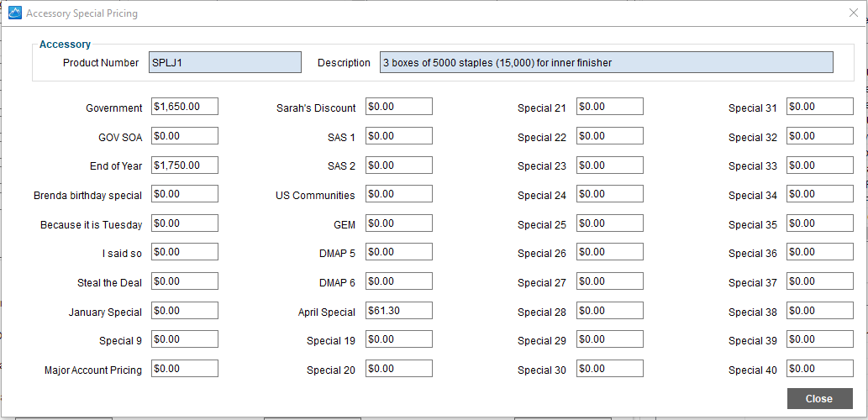Edit the Major Account Pricing field

click(x=185, y=369)
